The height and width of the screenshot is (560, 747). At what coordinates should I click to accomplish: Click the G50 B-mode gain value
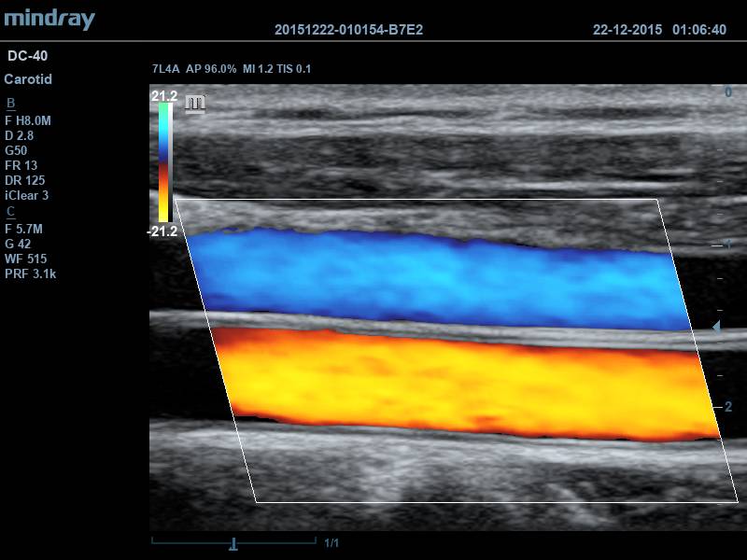(17, 150)
